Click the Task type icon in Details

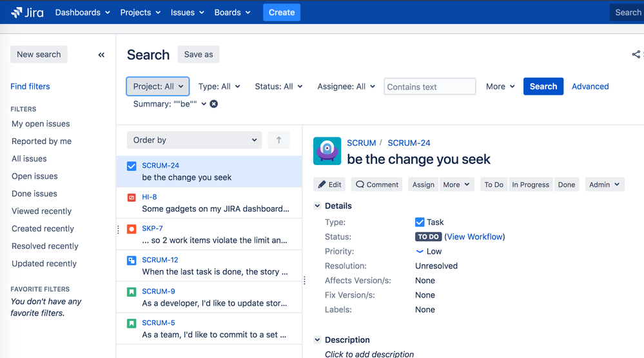coord(419,223)
